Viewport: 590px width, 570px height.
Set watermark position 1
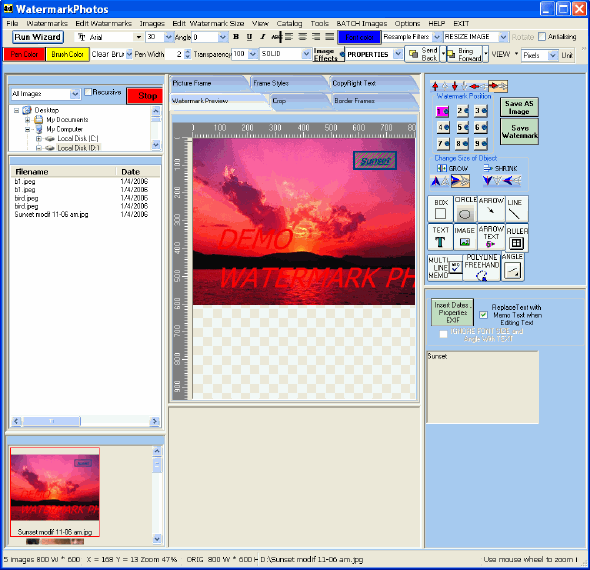pos(442,111)
